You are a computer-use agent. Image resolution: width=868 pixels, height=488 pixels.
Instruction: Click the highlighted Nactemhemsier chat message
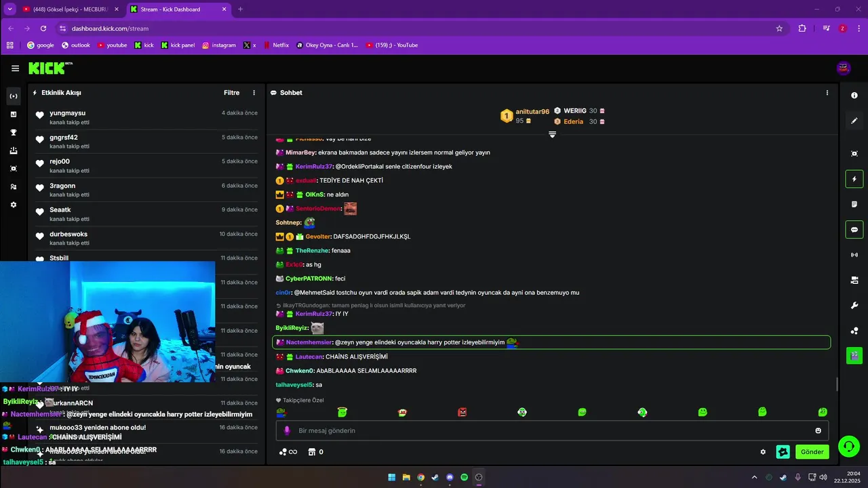pyautogui.click(x=551, y=342)
